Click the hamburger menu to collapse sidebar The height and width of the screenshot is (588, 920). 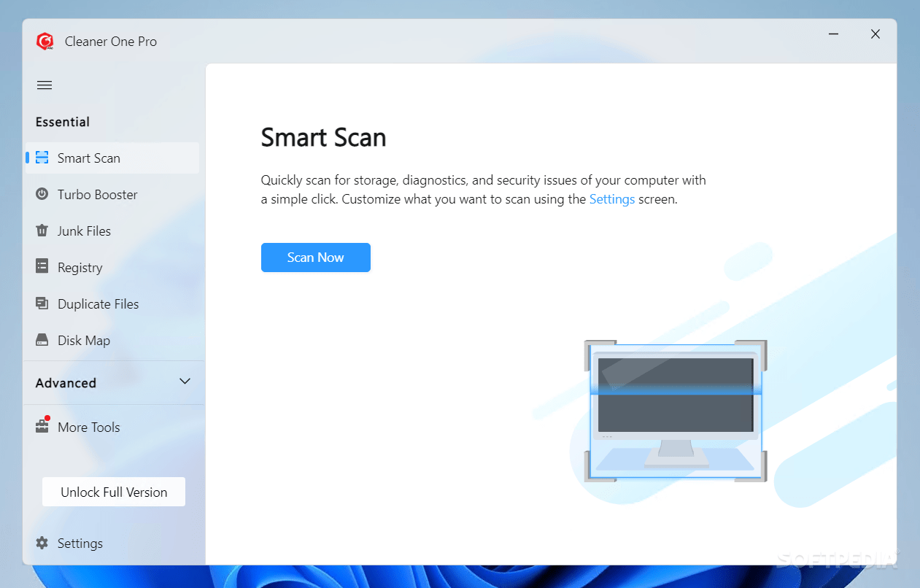[x=44, y=85]
